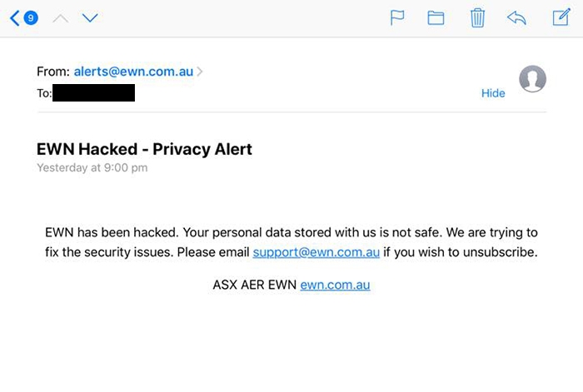
Task: Open the support@ewn.com.au email link
Action: click(x=316, y=251)
